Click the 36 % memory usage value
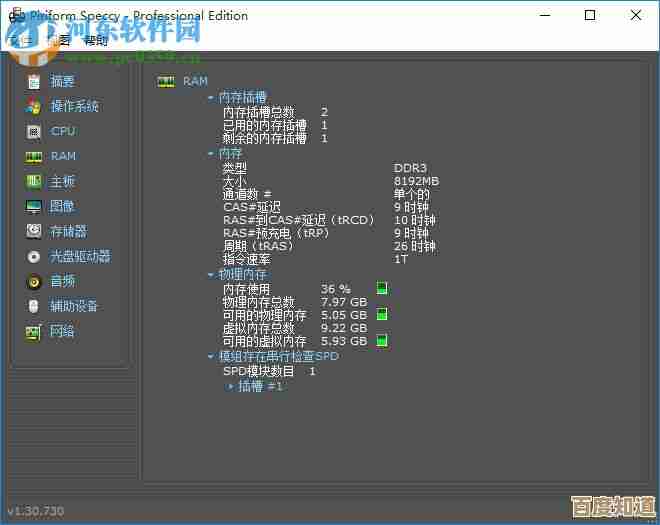660x525 pixels. (x=335, y=289)
